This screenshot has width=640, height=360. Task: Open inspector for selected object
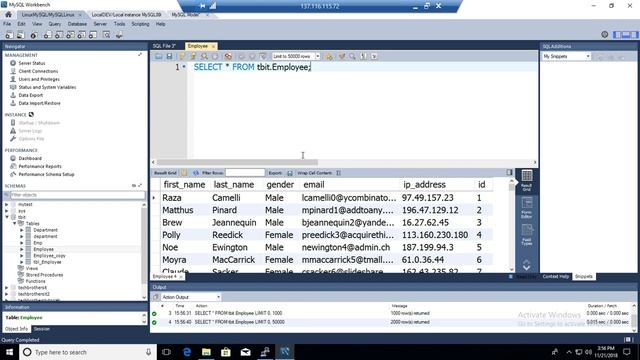(x=33, y=35)
